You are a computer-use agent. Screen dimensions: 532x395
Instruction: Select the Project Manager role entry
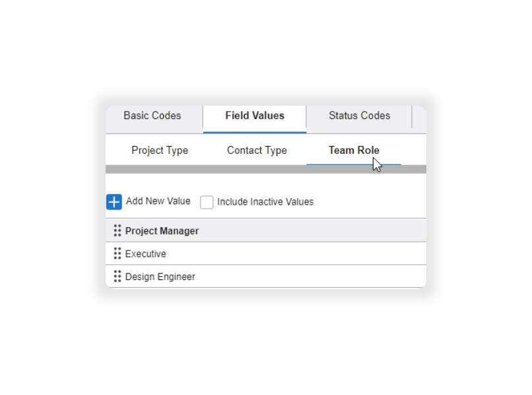click(266, 231)
